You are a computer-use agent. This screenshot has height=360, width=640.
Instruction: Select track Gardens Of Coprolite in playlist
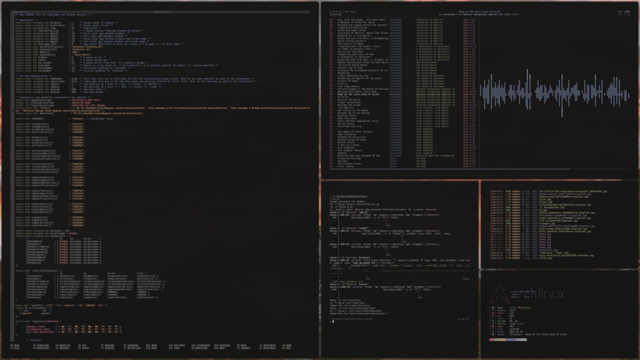point(352,137)
